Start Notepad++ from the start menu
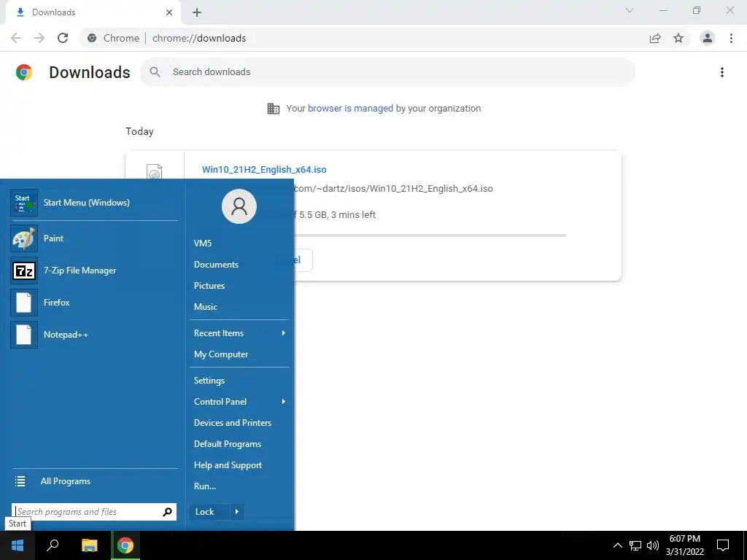The image size is (747, 560). (94, 334)
